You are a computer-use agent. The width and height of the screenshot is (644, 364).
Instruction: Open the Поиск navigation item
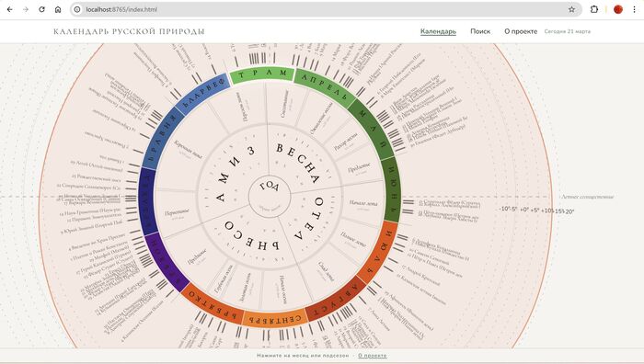click(480, 31)
